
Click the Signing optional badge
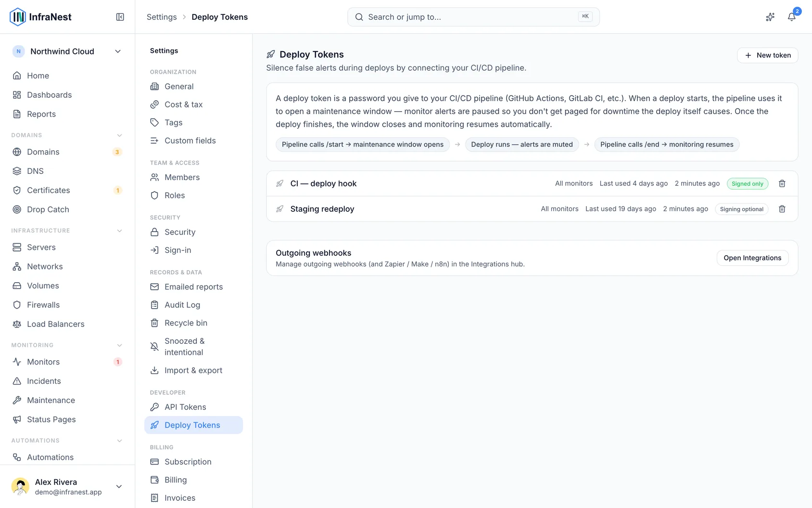741,209
